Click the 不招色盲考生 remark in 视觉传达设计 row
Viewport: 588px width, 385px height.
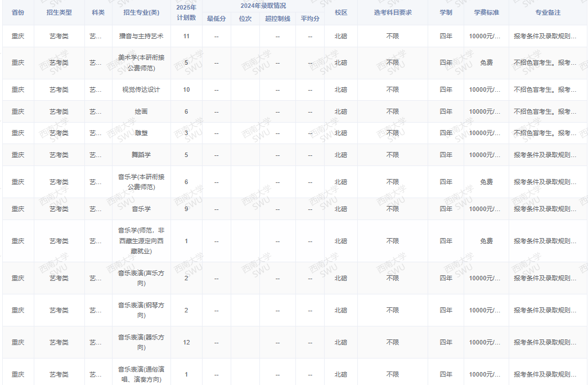pyautogui.click(x=545, y=89)
